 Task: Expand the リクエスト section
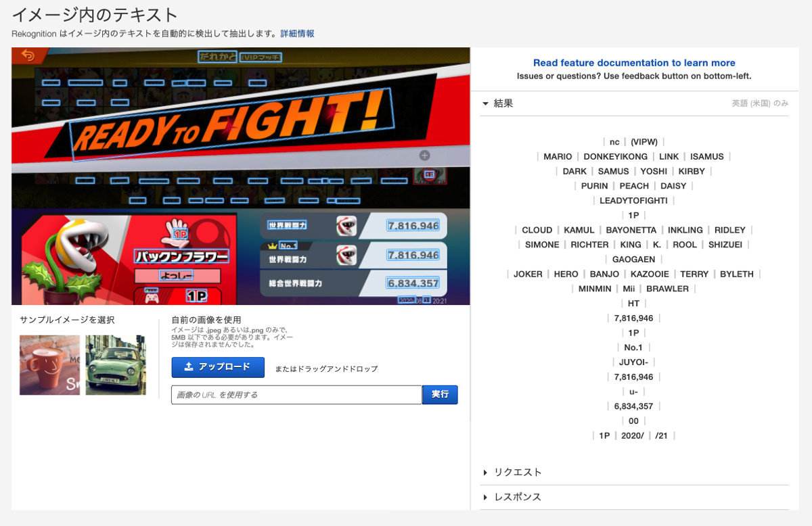[x=518, y=472]
